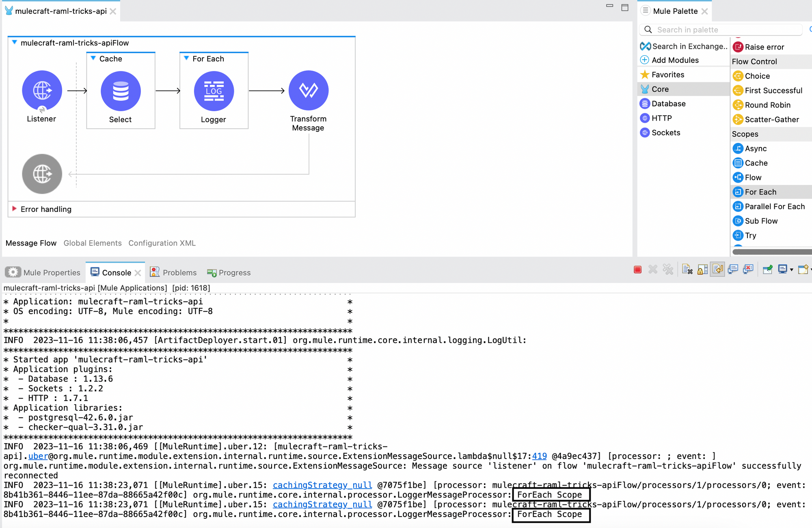Stop the running application with the red terminate button
The width and height of the screenshot is (812, 528).
pos(637,270)
